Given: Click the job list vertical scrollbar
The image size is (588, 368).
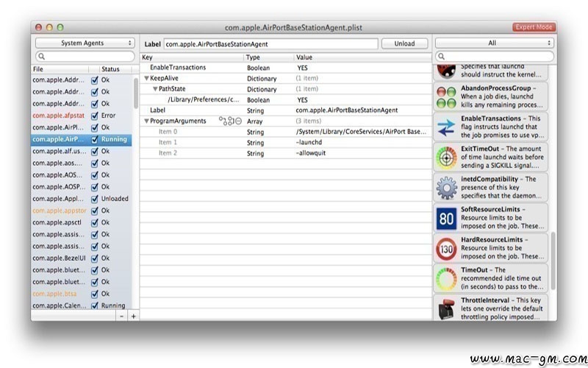Looking at the screenshot, I should 136,94.
